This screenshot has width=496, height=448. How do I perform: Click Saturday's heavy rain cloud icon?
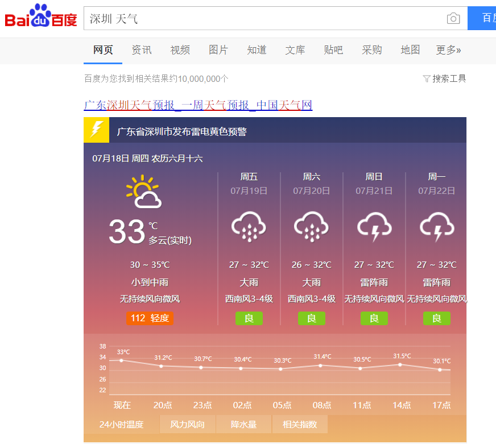click(x=312, y=227)
